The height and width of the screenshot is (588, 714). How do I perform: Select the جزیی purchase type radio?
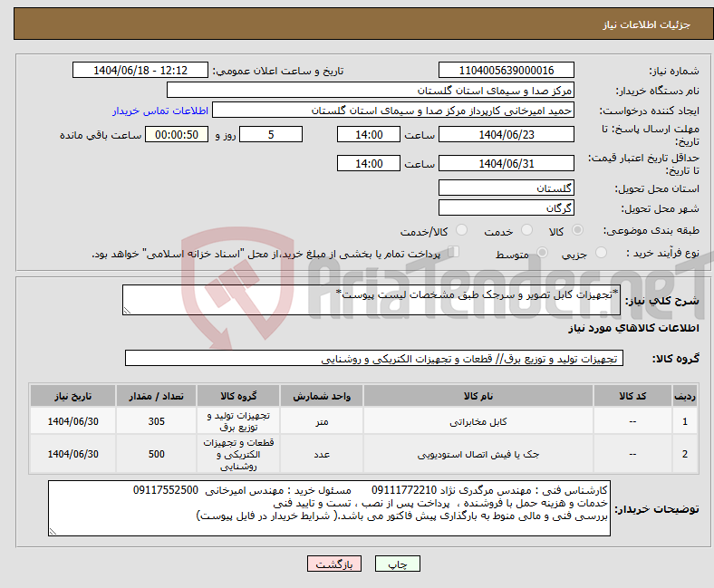[x=601, y=253]
